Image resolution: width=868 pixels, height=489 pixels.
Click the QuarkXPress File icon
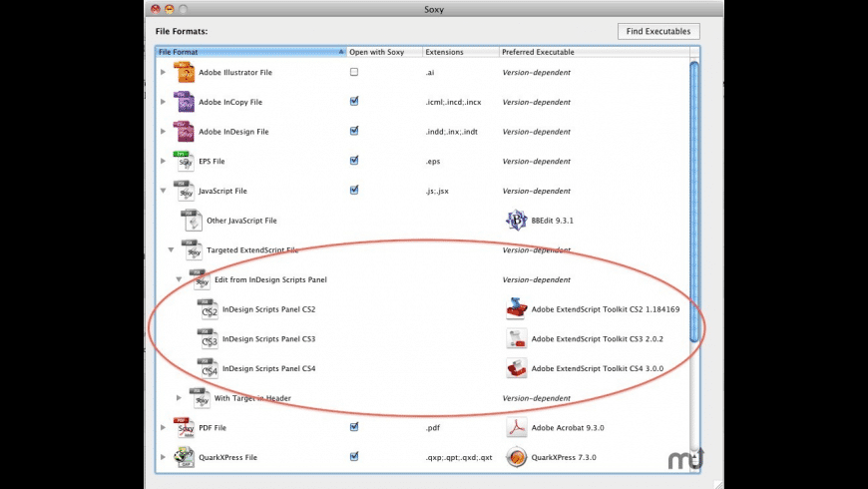[184, 457]
